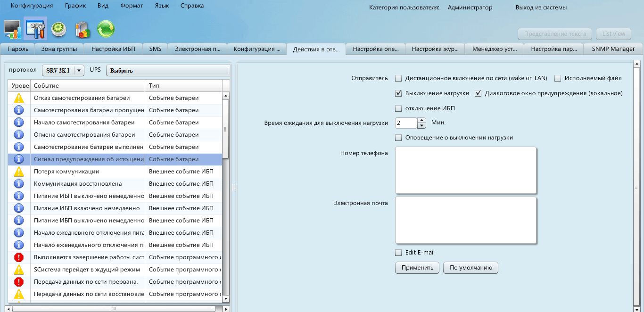644x312 pixels.
Task: Switch to the Электронная п... tab
Action: pos(197,49)
